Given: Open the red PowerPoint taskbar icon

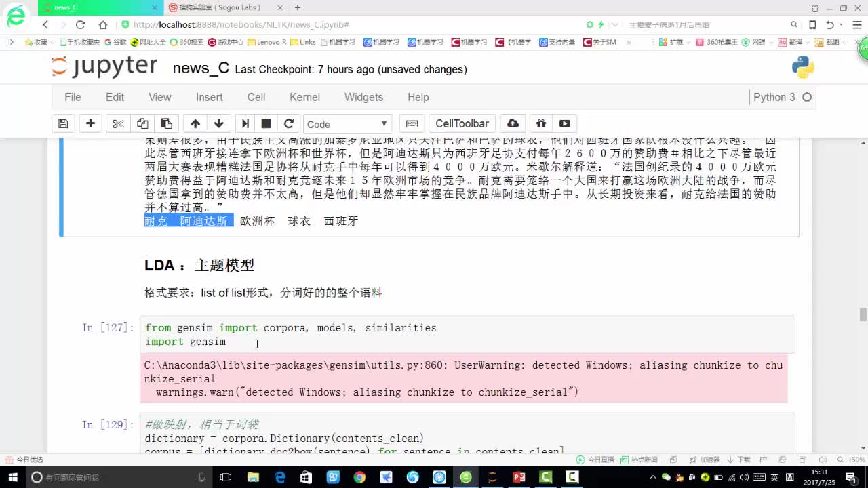Looking at the screenshot, I should 519,477.
